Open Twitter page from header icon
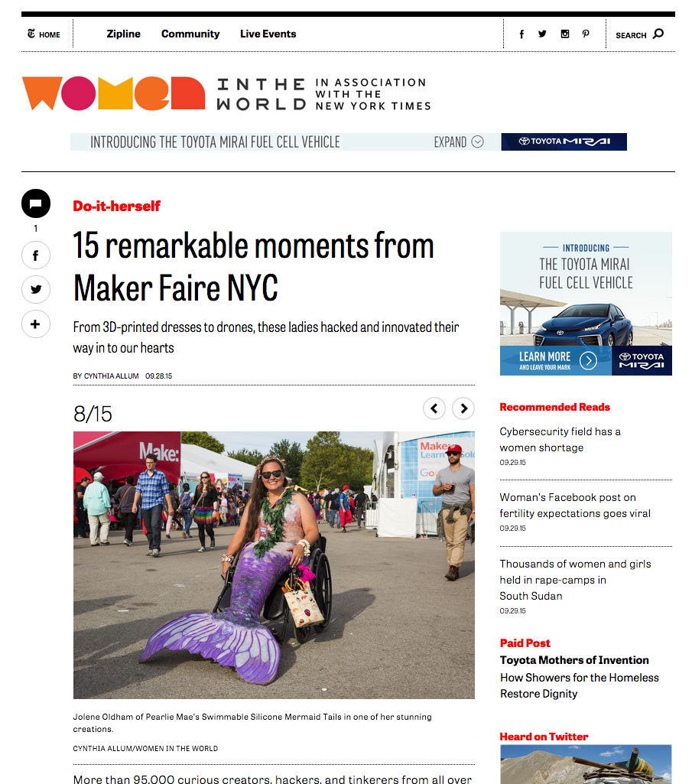 [542, 34]
